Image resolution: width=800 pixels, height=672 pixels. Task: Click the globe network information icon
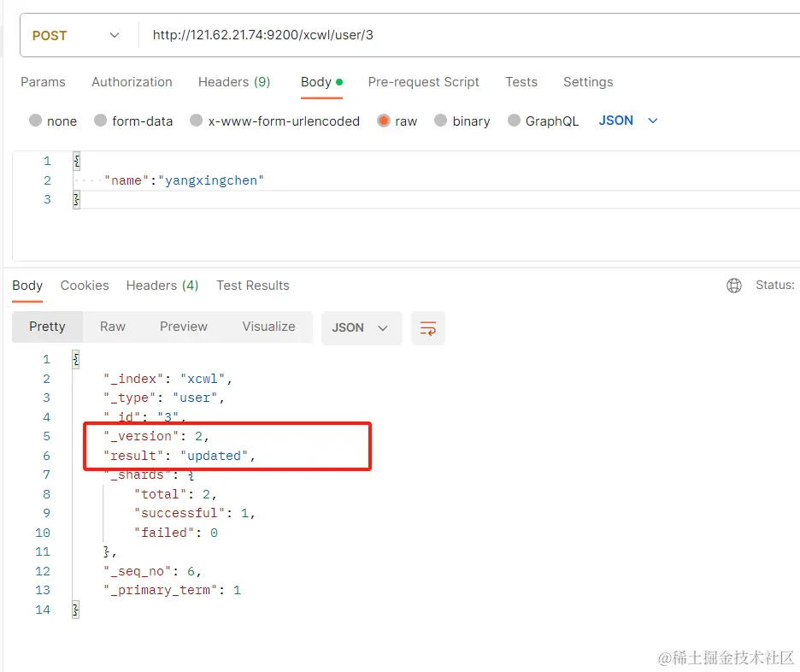(733, 286)
